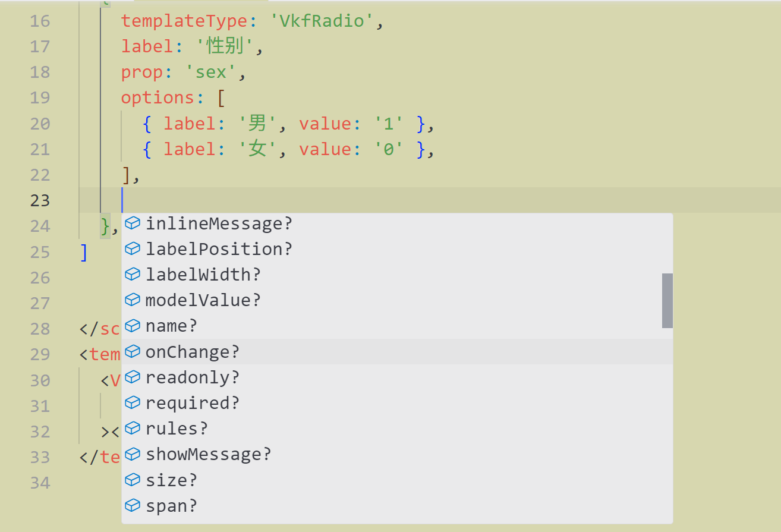
Task: Click the cube icon next to span
Action: pyautogui.click(x=133, y=506)
